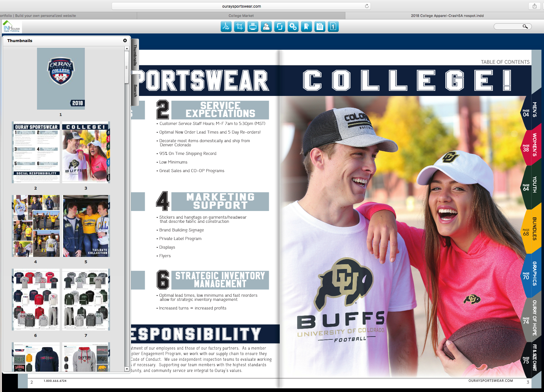Click the rotate pages icon
The image size is (544, 392).
(280, 26)
